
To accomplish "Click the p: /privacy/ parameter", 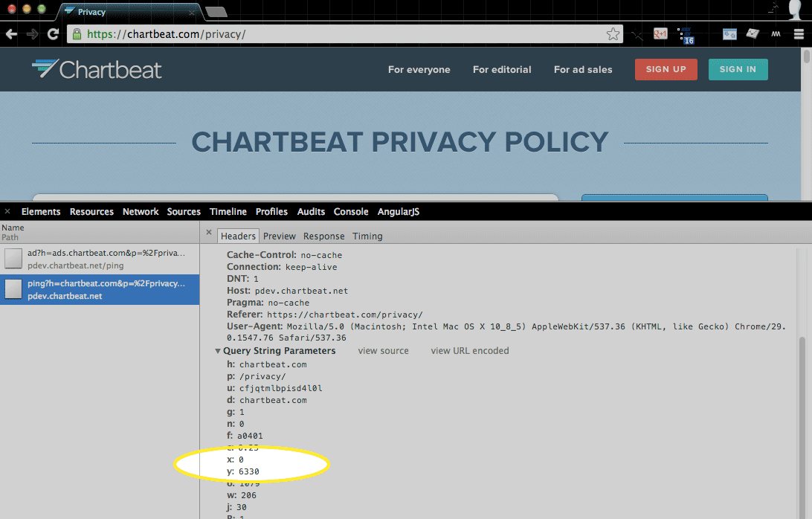I will (x=257, y=376).
